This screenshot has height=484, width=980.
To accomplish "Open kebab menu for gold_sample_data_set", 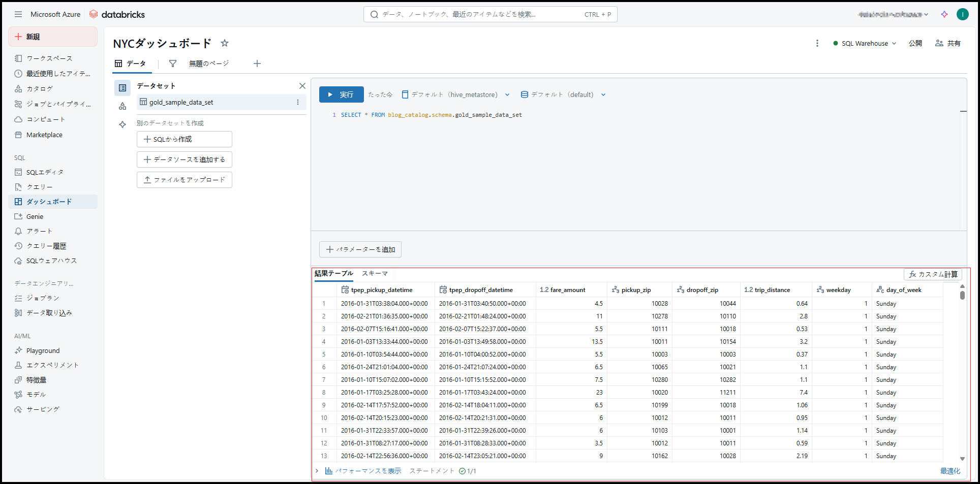I will 298,102.
